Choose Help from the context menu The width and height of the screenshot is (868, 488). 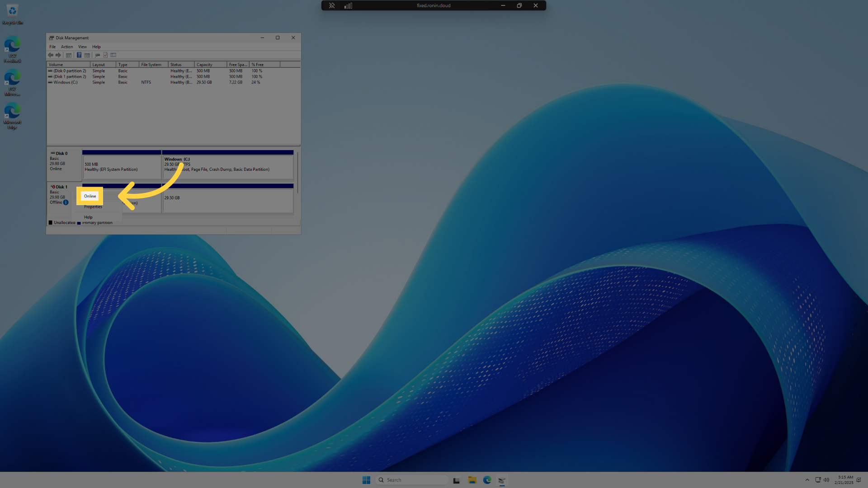[x=88, y=217]
